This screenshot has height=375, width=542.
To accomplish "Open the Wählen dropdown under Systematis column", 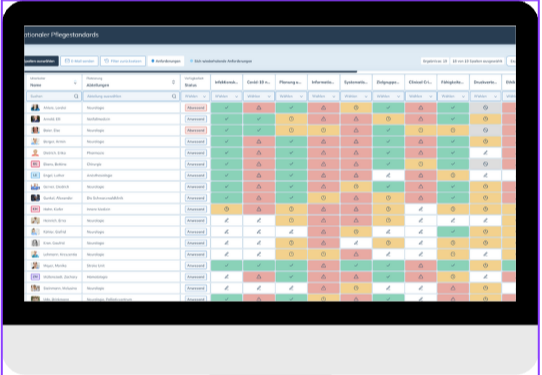I will (356, 96).
